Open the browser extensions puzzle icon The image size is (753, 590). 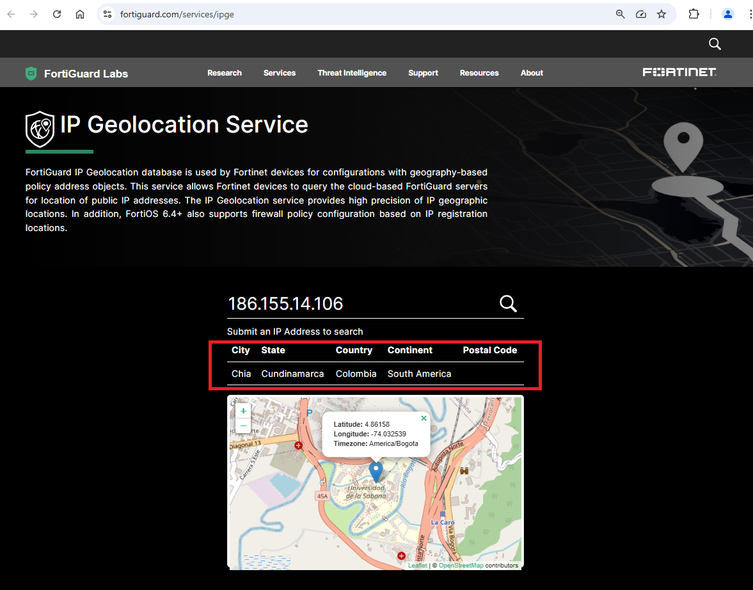[693, 14]
